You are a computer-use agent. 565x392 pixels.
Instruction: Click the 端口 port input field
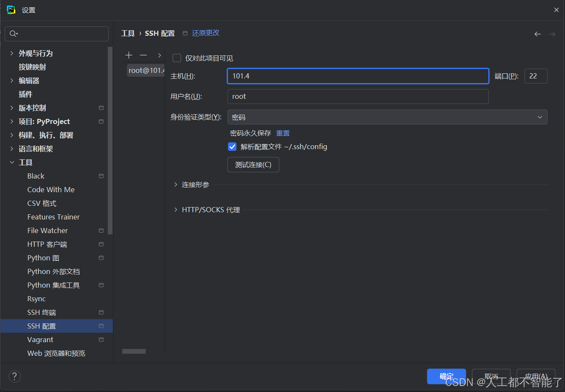pos(536,76)
